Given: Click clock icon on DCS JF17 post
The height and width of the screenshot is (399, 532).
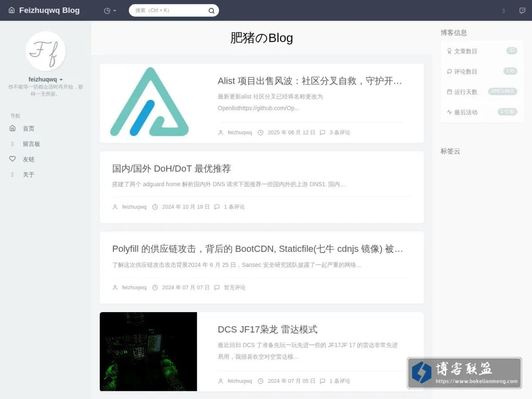Looking at the screenshot, I should [261, 381].
